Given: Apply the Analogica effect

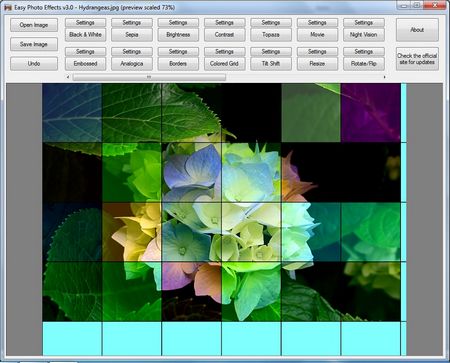Looking at the screenshot, I should click(132, 64).
